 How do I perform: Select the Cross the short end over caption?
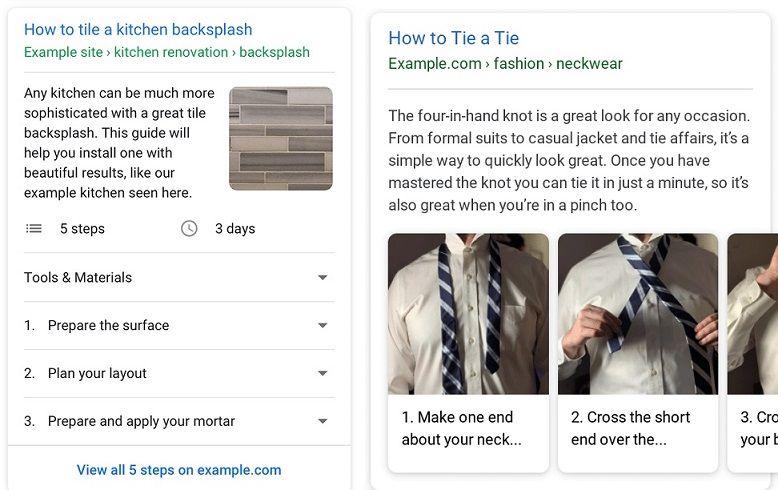click(x=630, y=428)
